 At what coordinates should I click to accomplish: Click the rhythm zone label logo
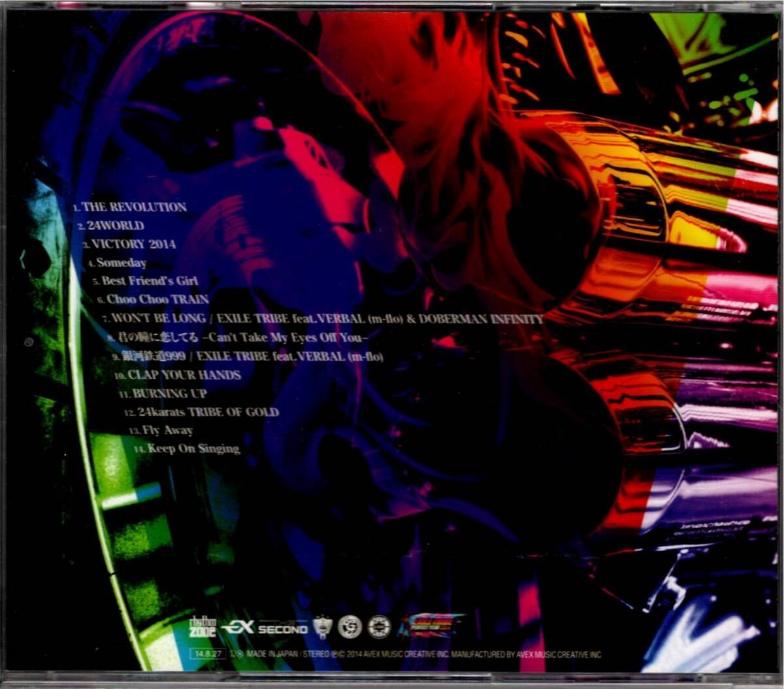pyautogui.click(x=203, y=628)
